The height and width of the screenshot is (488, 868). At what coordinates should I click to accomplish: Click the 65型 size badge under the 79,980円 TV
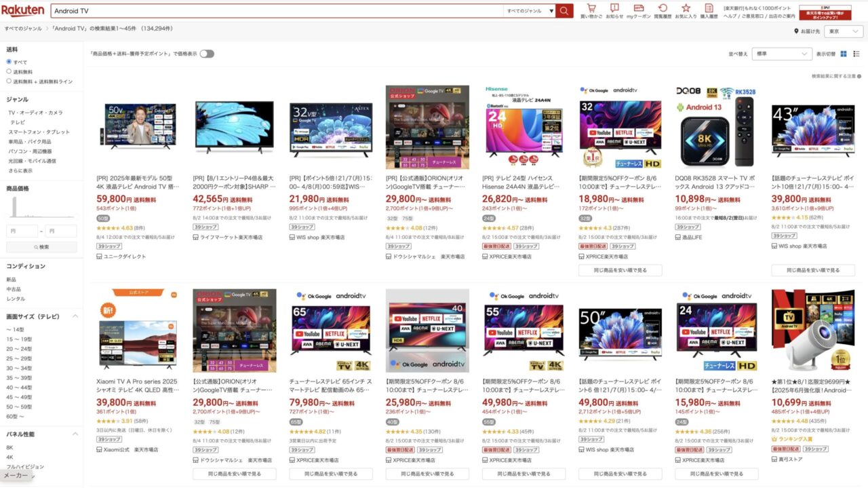tap(296, 421)
